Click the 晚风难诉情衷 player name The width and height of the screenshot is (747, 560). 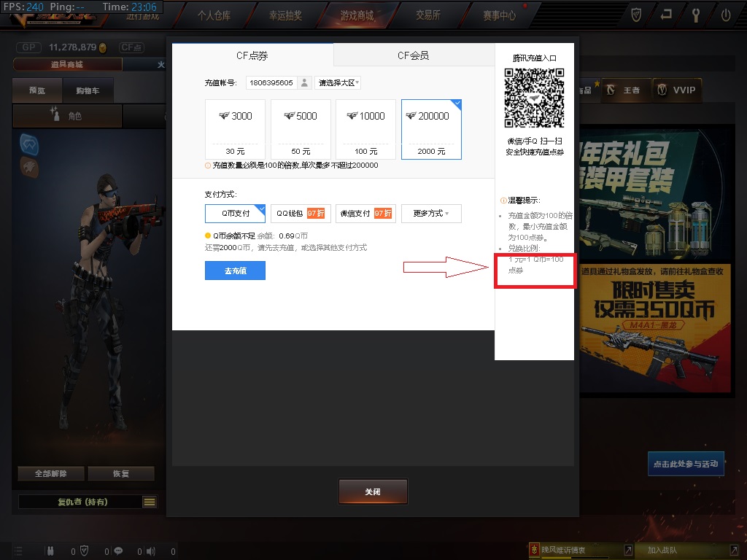tap(563, 550)
